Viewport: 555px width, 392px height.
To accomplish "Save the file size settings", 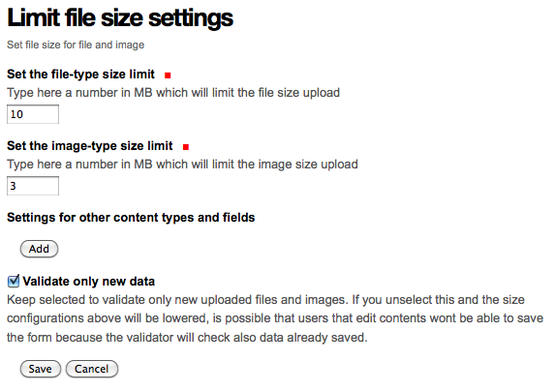I will [x=41, y=369].
